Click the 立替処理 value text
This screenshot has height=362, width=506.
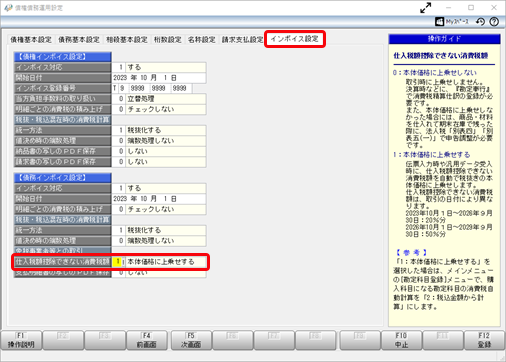coord(141,99)
